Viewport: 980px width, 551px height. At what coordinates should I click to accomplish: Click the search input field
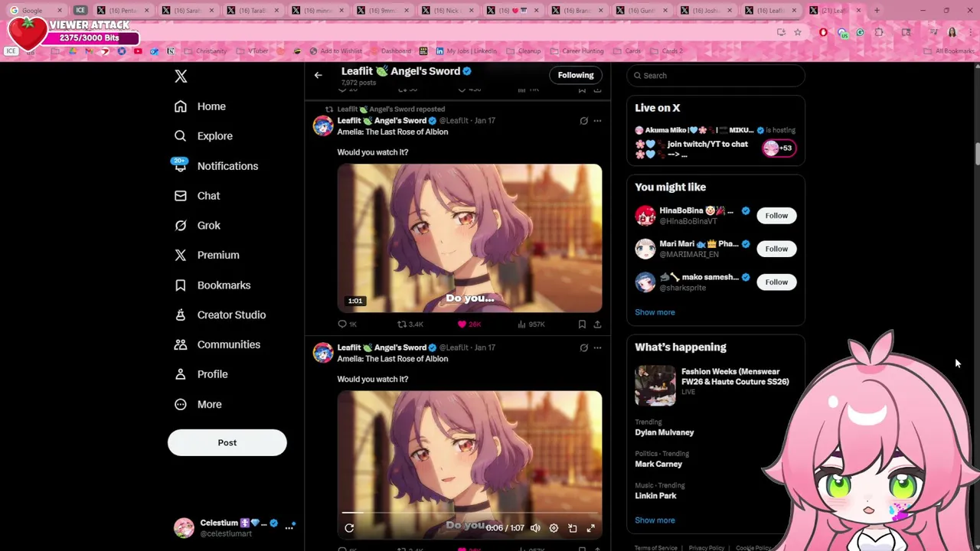pos(716,76)
